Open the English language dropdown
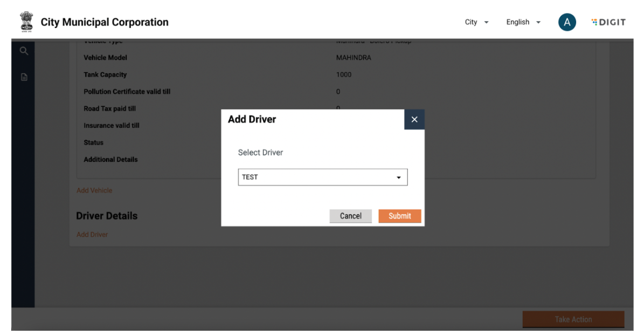The image size is (644, 335). [x=518, y=22]
